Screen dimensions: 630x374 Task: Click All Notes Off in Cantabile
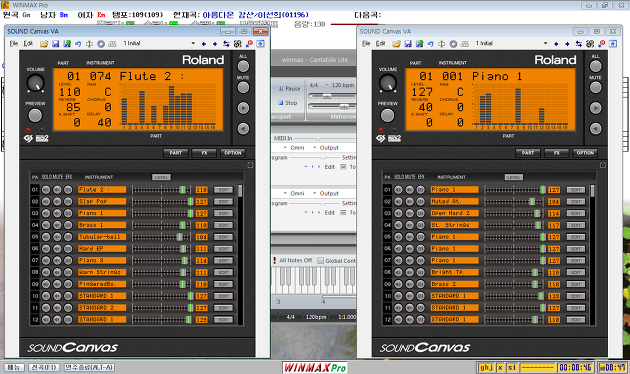[x=292, y=260]
